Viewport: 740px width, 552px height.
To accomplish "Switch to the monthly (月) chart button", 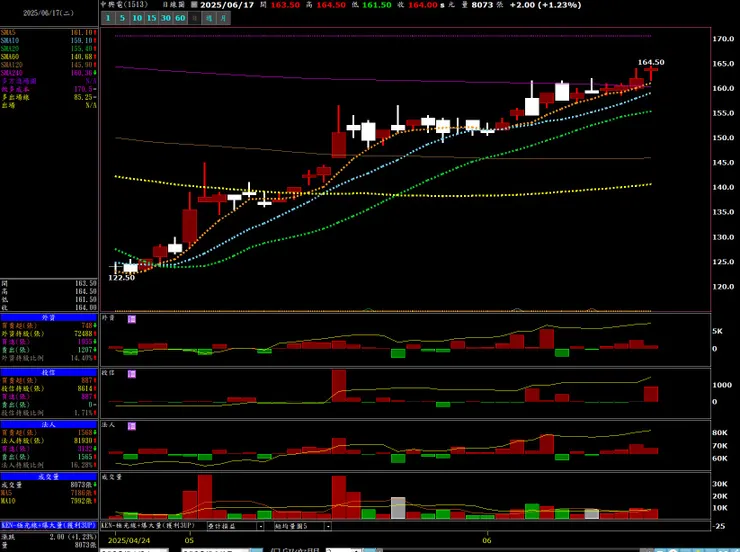I will tap(223, 18).
